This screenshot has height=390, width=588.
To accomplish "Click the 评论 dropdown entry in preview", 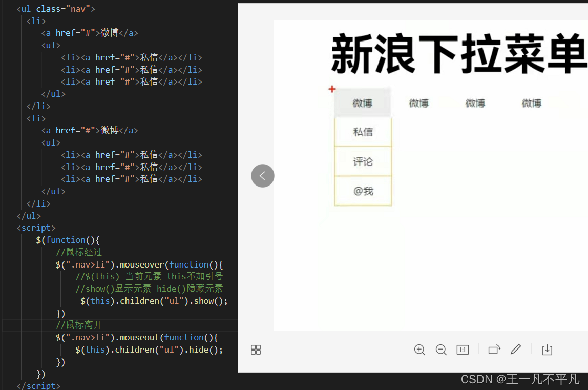I will tap(363, 162).
